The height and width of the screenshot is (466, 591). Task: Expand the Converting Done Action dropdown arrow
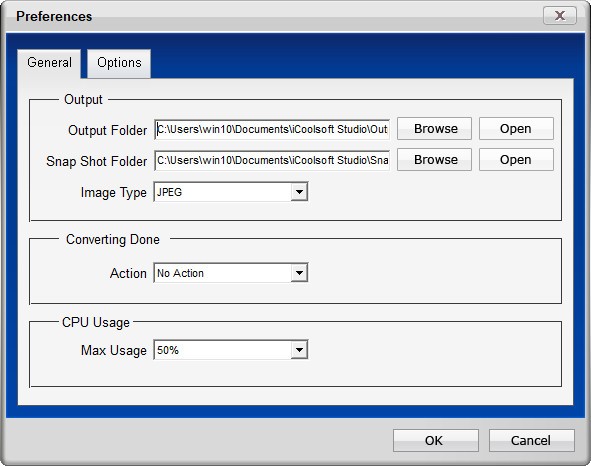point(299,273)
